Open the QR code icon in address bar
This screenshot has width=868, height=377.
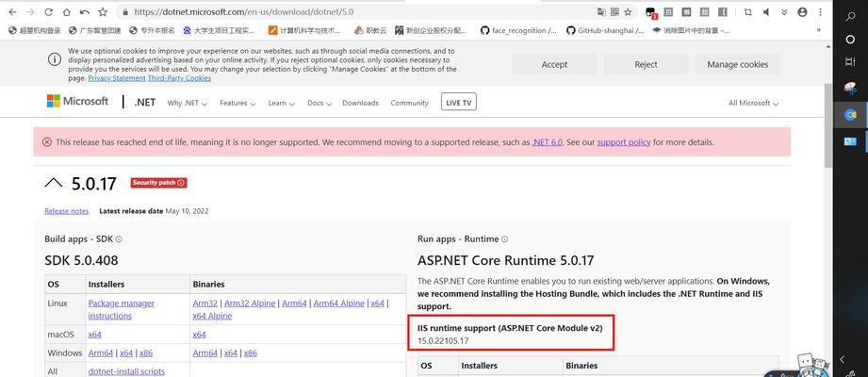(x=614, y=11)
